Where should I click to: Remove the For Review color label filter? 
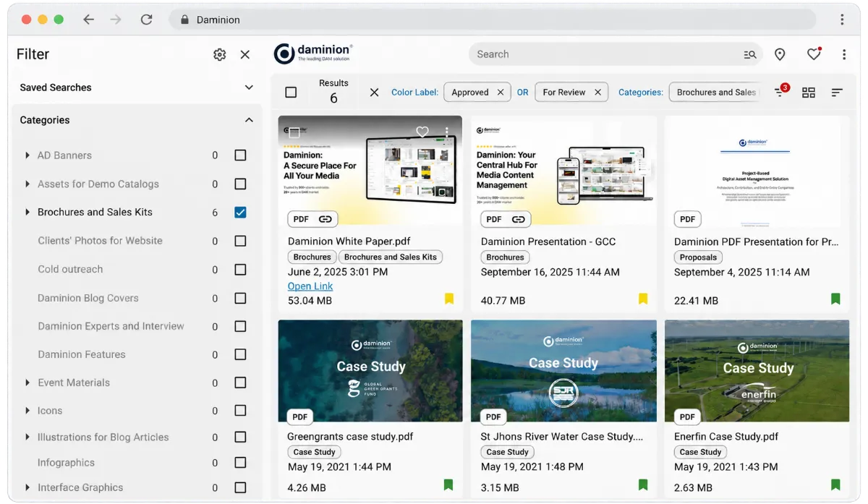tap(597, 93)
